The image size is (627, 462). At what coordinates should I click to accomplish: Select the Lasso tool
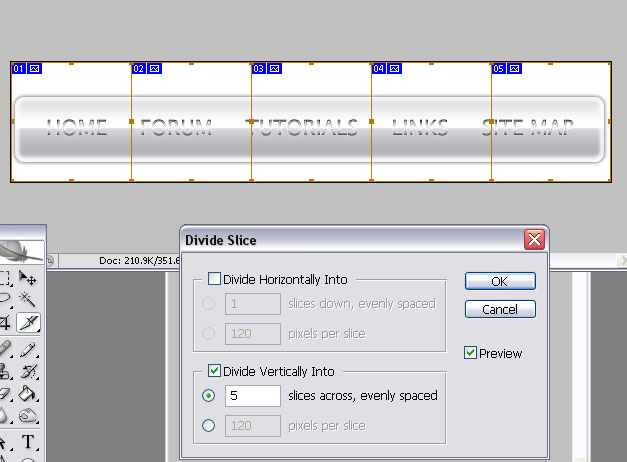pyautogui.click(x=5, y=300)
